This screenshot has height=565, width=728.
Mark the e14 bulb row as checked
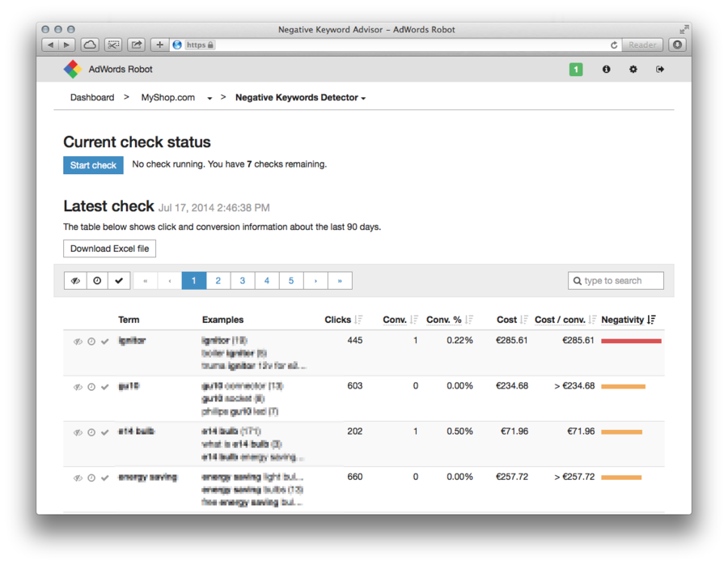pos(105,432)
